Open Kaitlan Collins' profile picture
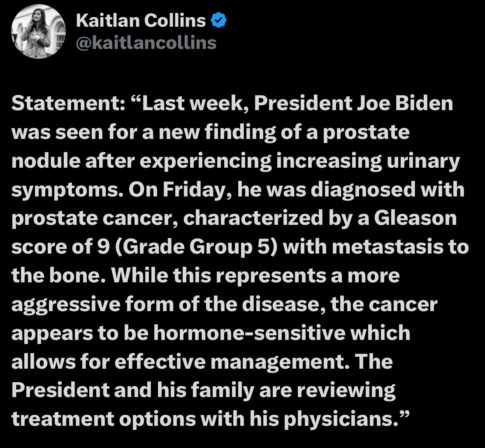The image size is (485, 448). [38, 31]
